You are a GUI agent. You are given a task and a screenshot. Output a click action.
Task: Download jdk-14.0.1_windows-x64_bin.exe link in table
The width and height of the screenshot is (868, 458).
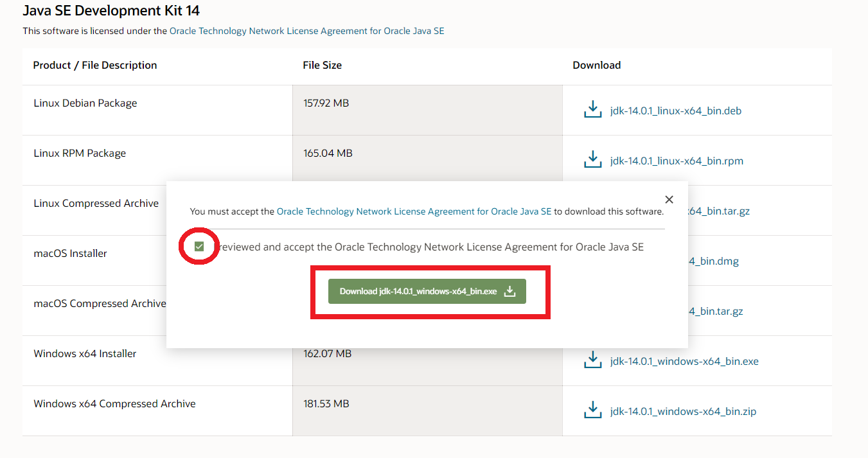pos(684,361)
